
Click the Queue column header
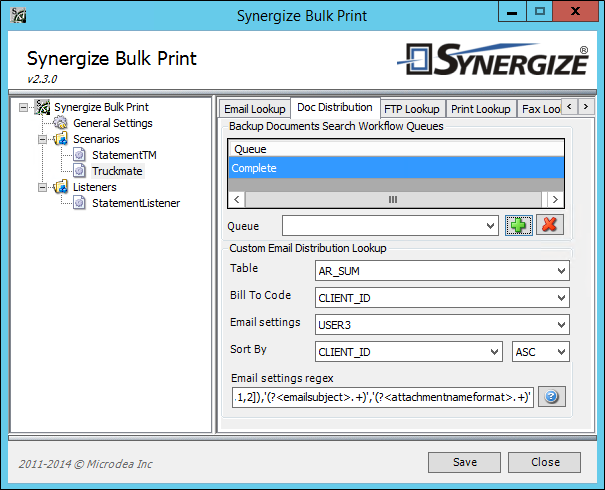click(x=396, y=149)
